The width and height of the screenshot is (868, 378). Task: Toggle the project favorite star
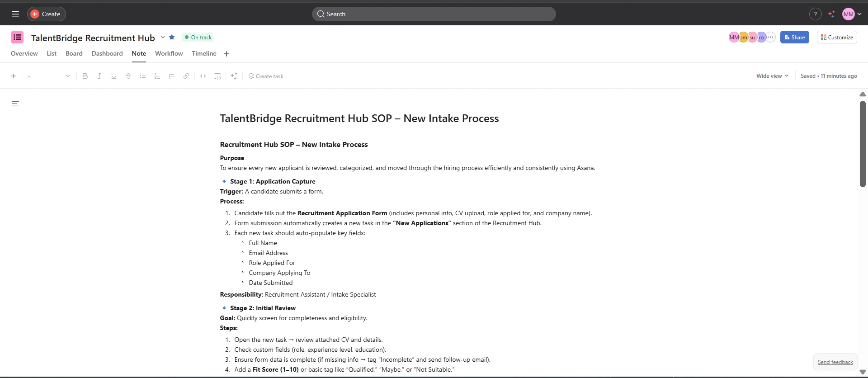tap(172, 37)
